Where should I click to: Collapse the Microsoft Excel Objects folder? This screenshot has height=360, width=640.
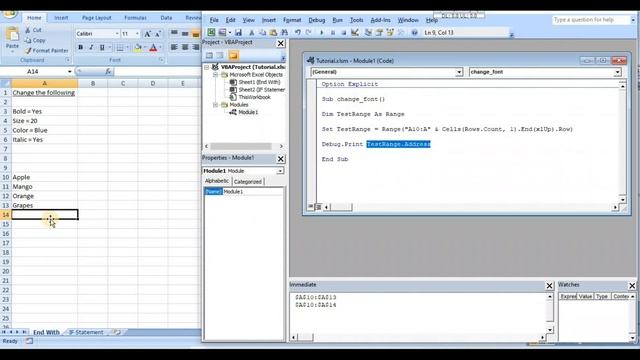pos(215,75)
